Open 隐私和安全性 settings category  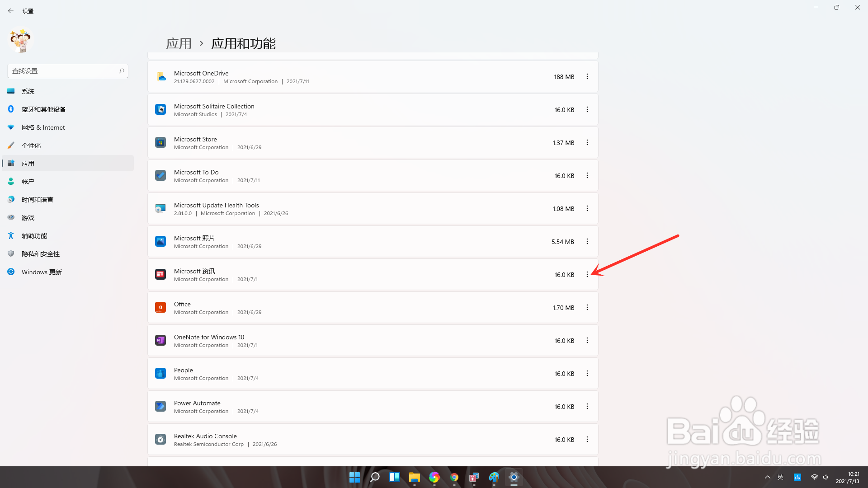(68, 254)
